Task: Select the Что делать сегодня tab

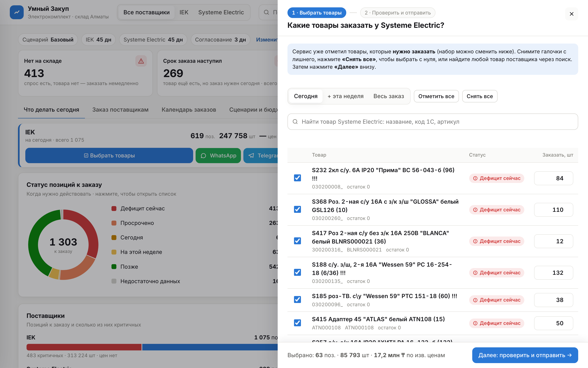Action: (x=51, y=110)
